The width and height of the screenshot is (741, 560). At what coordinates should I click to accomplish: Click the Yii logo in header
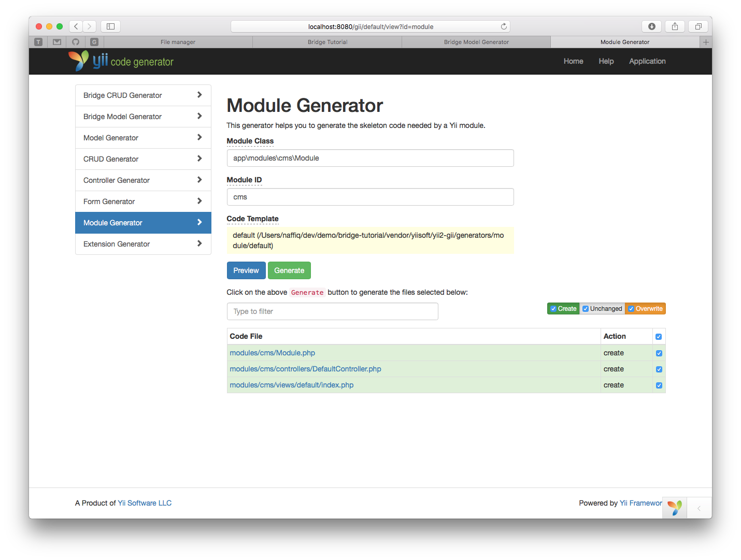point(121,61)
